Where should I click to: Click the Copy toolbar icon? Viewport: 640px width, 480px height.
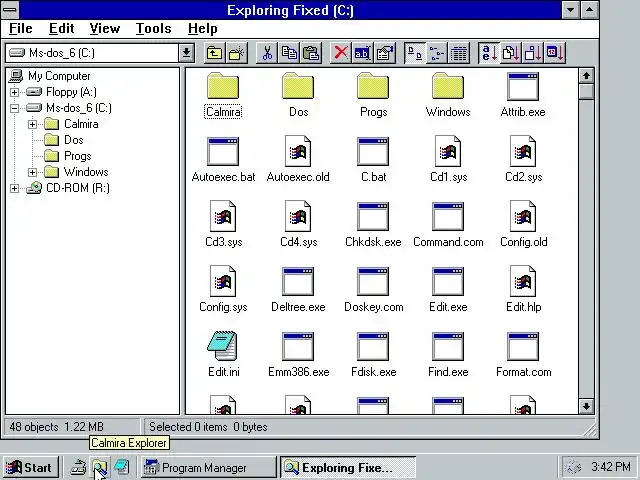(x=289, y=53)
